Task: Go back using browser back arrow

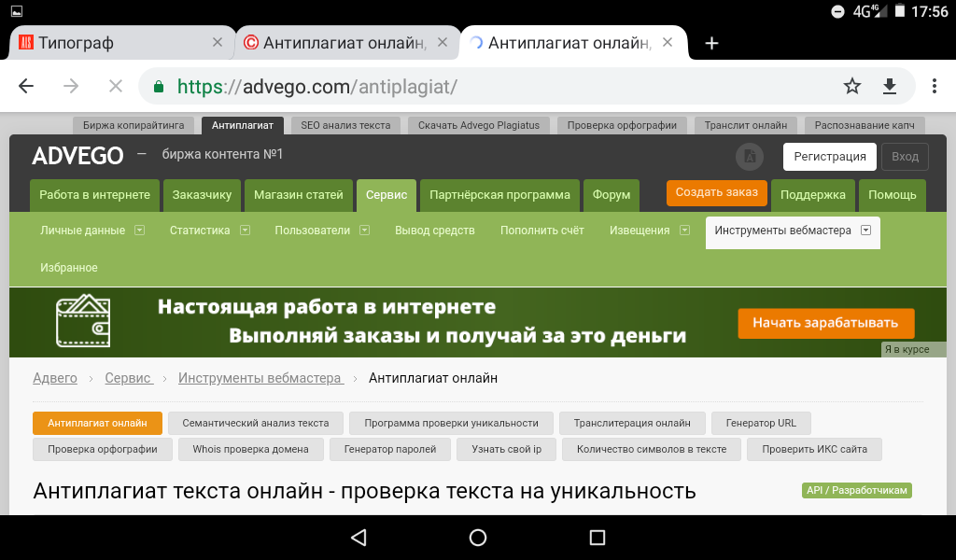Action: click(25, 87)
